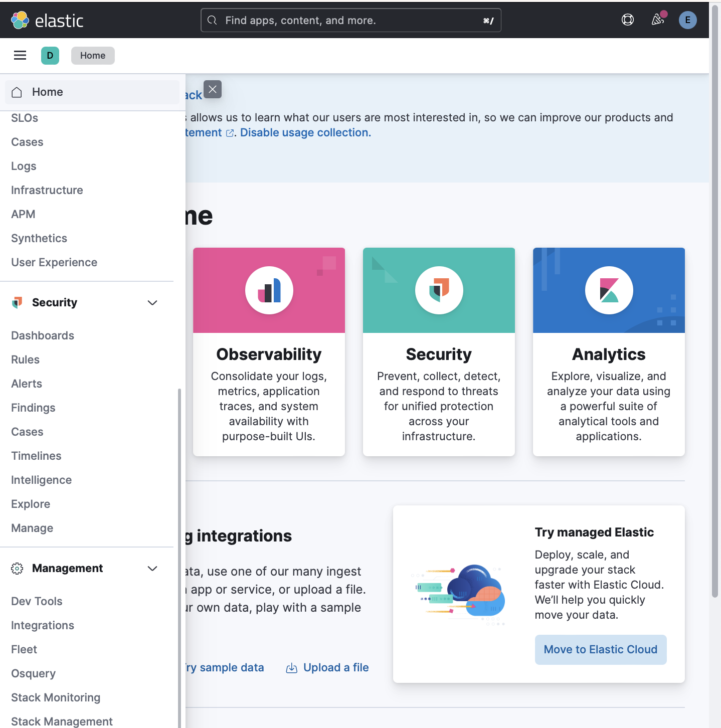Toggle the hamburger navigation menu

tap(20, 56)
